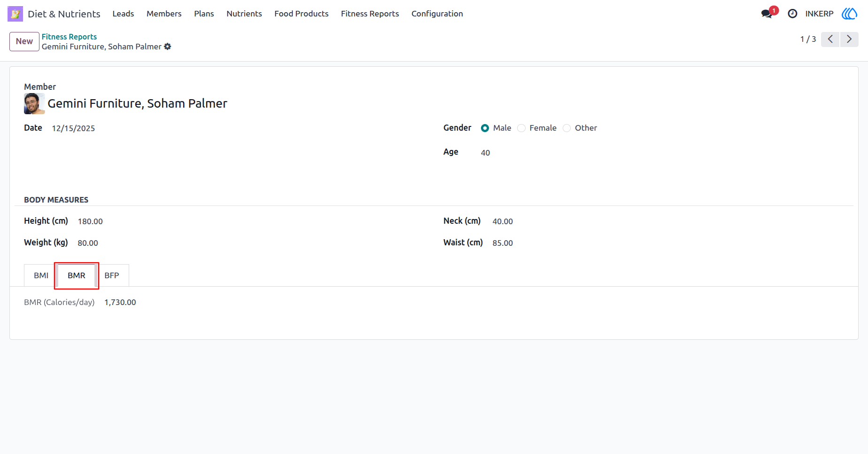
Task: Go to the previous record arrow
Action: [830, 39]
